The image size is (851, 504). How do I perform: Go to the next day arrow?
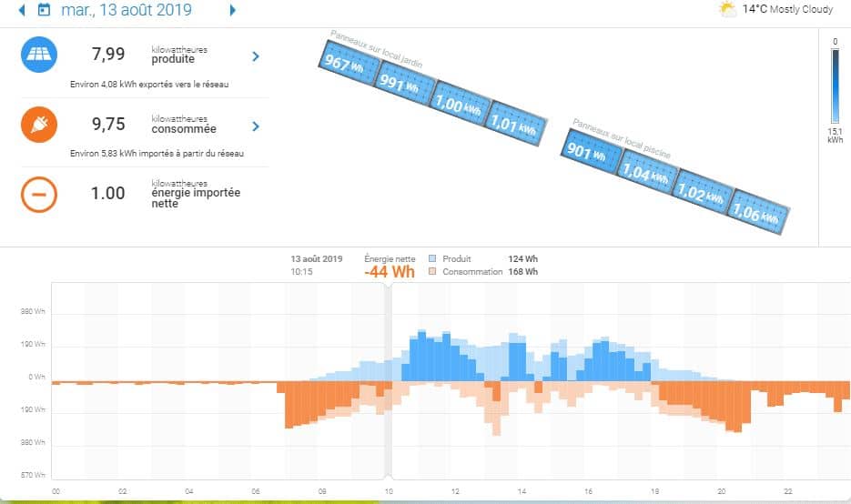[233, 11]
